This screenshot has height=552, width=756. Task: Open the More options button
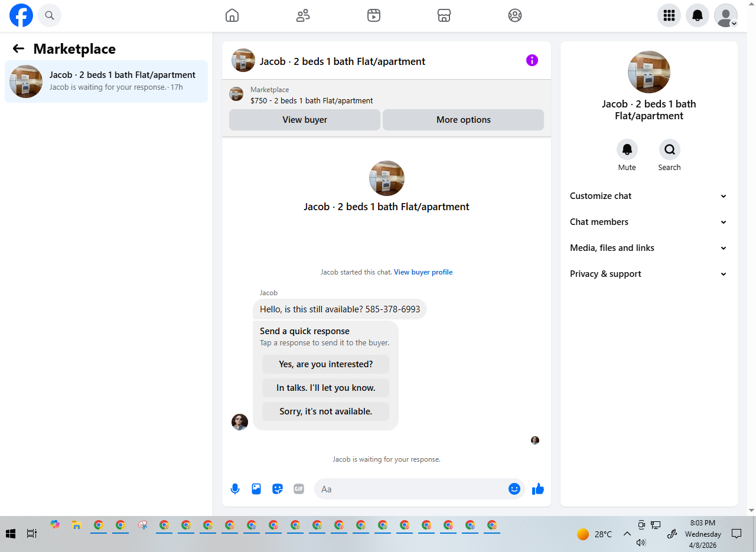[x=464, y=120]
